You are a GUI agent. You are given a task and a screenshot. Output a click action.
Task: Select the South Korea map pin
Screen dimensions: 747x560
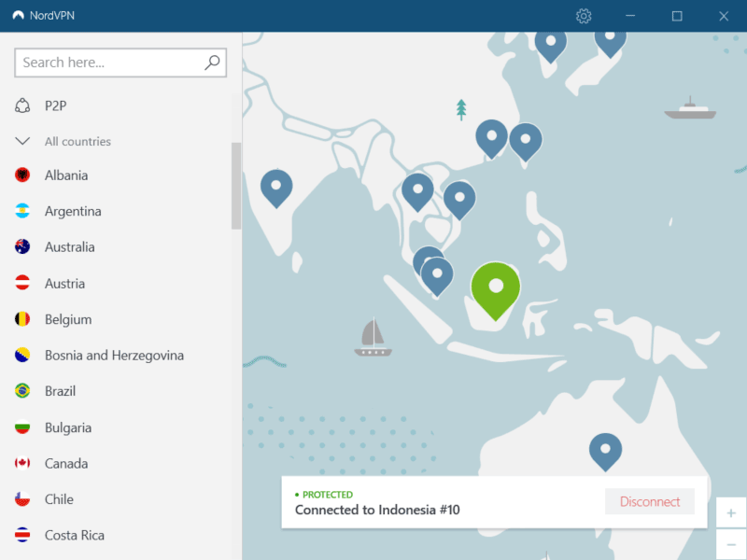point(551,46)
